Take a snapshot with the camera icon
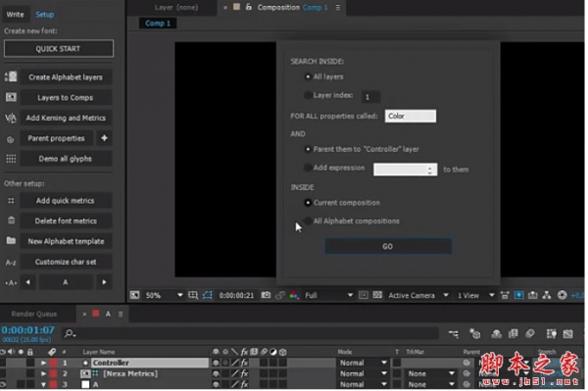The image size is (588, 391). pyautogui.click(x=266, y=295)
